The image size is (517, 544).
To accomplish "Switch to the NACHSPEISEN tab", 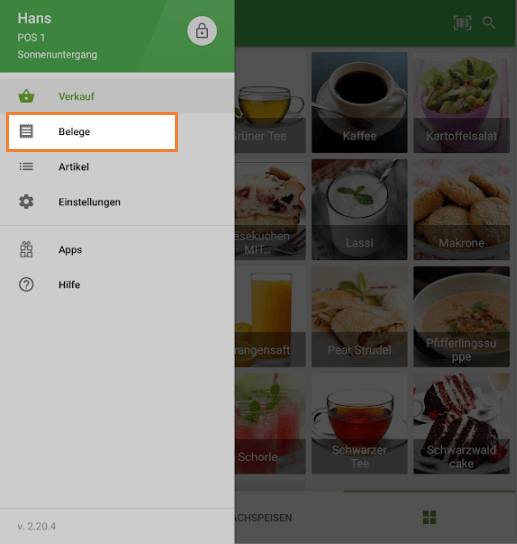I will (264, 518).
